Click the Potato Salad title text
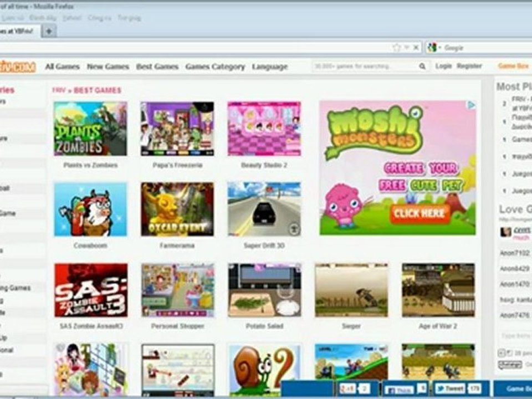 pos(265,326)
